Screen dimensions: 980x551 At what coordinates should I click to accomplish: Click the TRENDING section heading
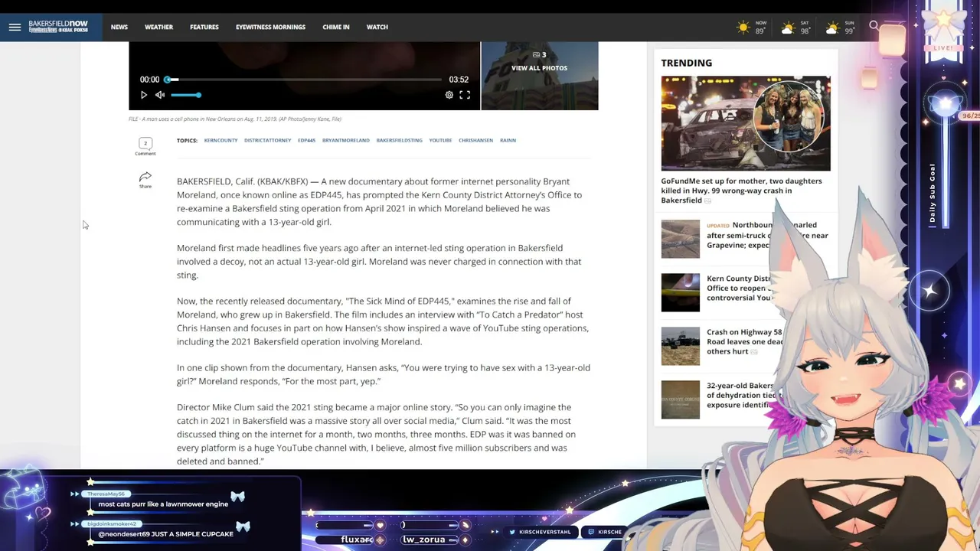(686, 63)
